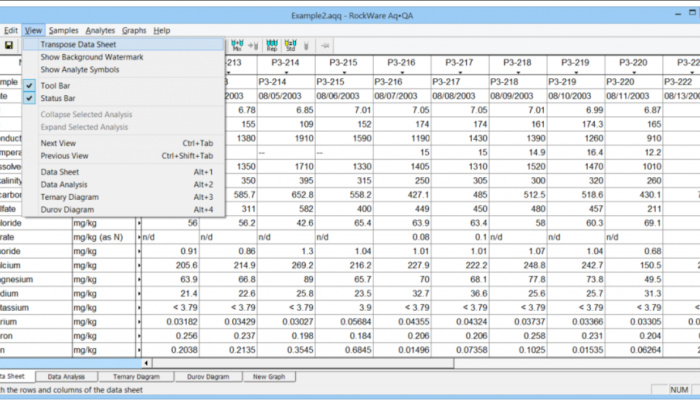The image size is (700, 400).
Task: Click the horizontal scrollbar left arrow
Action: [146, 363]
